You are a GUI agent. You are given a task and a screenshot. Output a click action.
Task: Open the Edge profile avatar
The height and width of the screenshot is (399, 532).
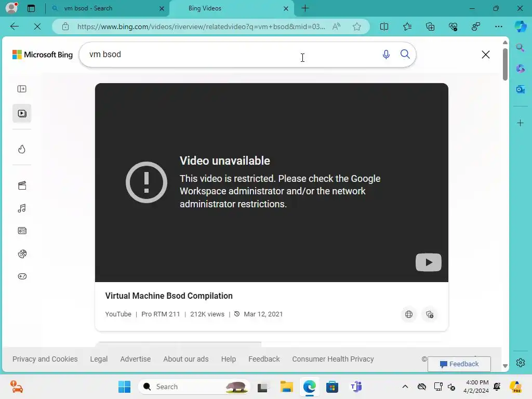tap(11, 8)
